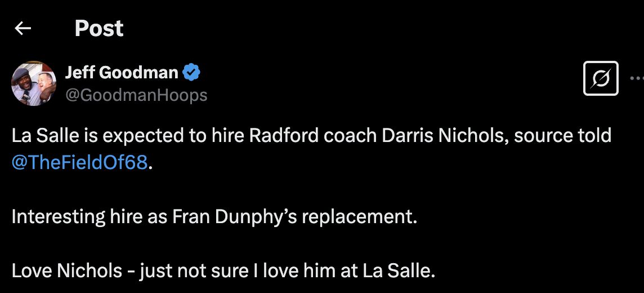Click "Love Nichols" in the last line
This screenshot has width=644, height=293.
67,271
